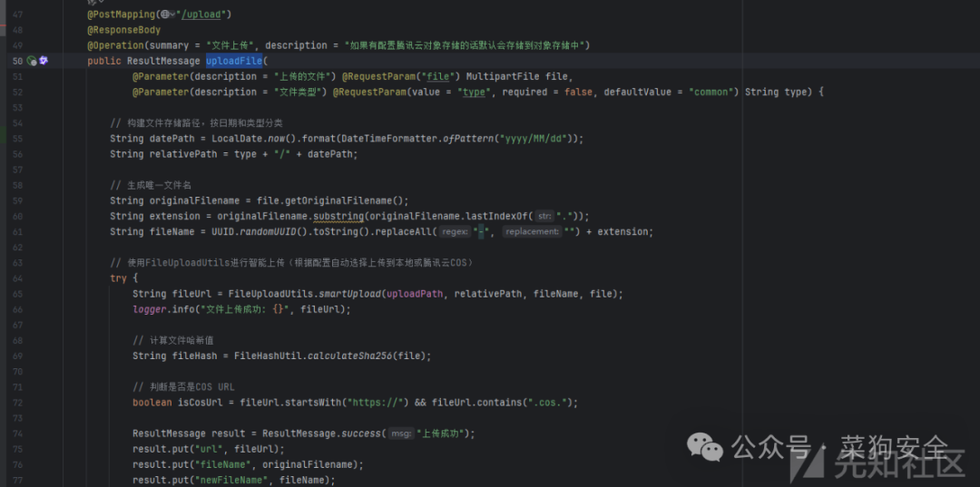This screenshot has width=980, height=487.
Task: Click the "msg:" inlay hint near success call
Action: 401,433
